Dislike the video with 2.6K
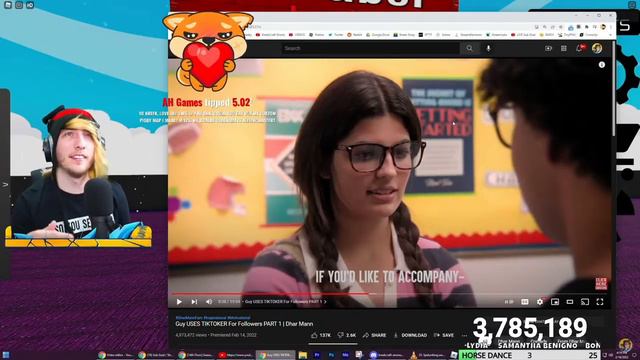The height and width of the screenshot is (360, 640). tap(347, 335)
